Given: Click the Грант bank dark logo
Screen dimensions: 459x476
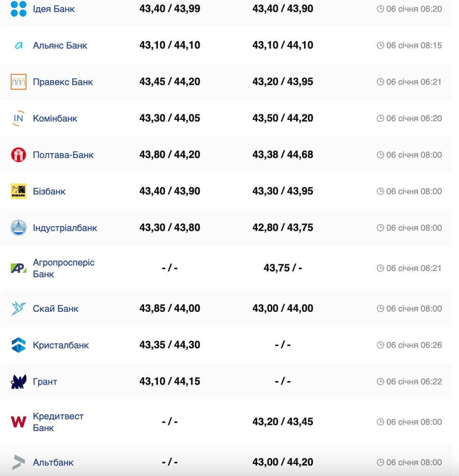Looking at the screenshot, I should tap(19, 382).
